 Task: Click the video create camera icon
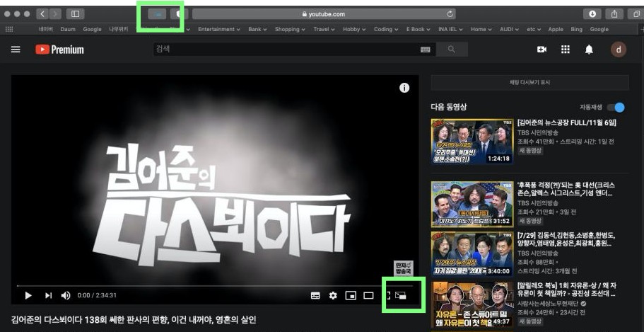point(542,50)
